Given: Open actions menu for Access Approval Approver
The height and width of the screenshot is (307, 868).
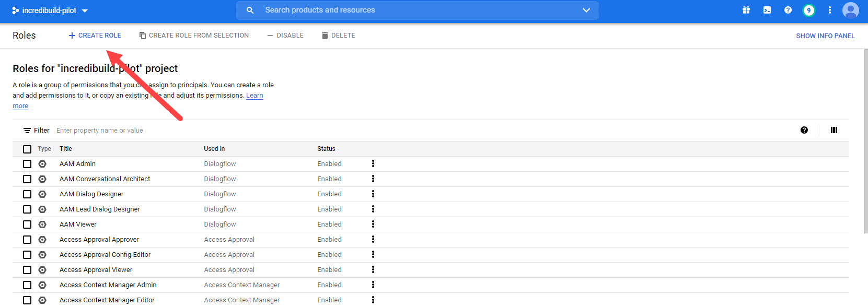Looking at the screenshot, I should click(x=373, y=239).
